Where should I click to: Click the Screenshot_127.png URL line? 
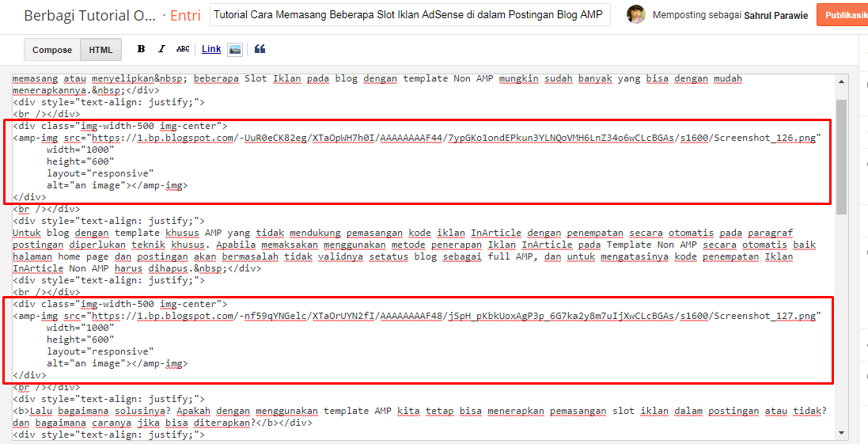click(417, 316)
